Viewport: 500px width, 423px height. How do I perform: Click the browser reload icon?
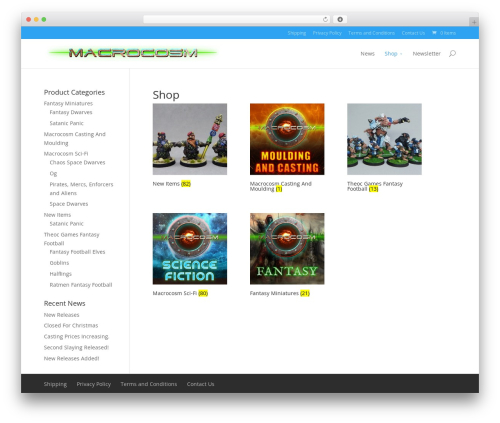click(x=325, y=20)
